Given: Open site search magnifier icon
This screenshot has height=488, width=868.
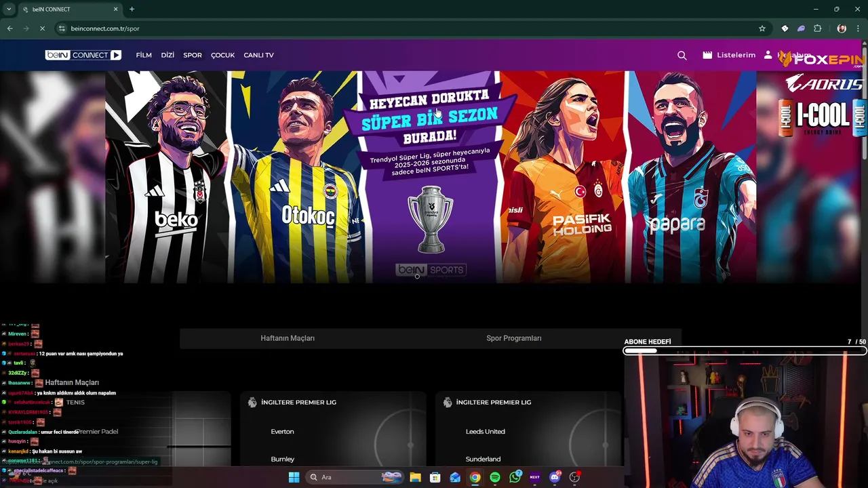Looking at the screenshot, I should coord(682,56).
